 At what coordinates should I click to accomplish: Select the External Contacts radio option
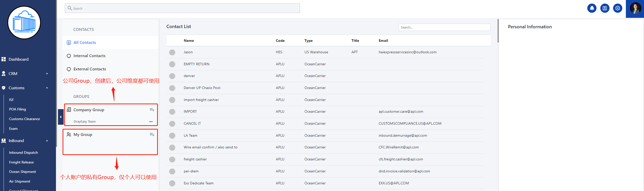[69, 69]
